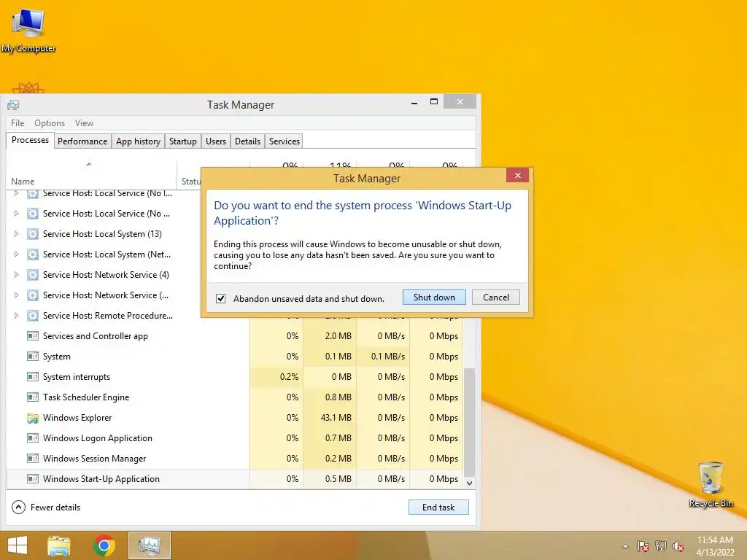Click Service Host: Remote Procedure gear icon
The width and height of the screenshot is (747, 560).
32,316
